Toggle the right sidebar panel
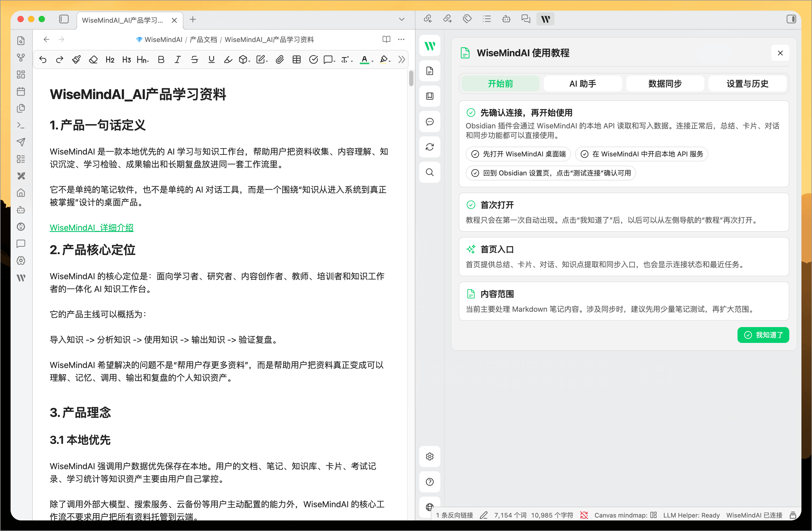Image resolution: width=812 pixels, height=531 pixels. [791, 19]
